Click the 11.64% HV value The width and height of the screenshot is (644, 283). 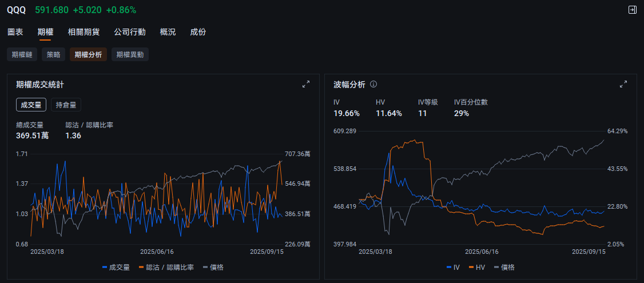(388, 113)
